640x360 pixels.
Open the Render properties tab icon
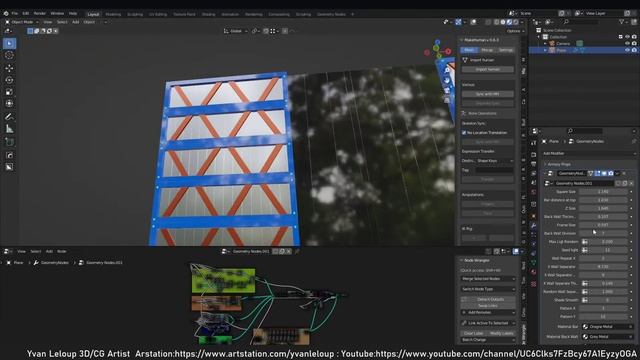(533, 155)
